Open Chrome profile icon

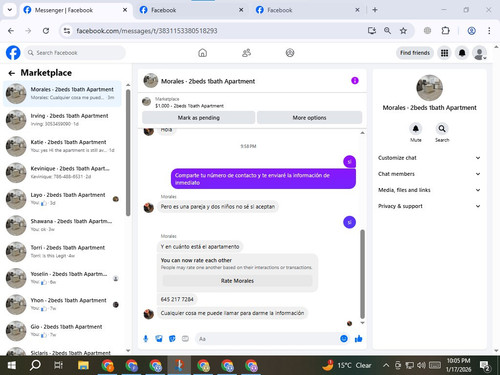pyautogui.click(x=471, y=31)
